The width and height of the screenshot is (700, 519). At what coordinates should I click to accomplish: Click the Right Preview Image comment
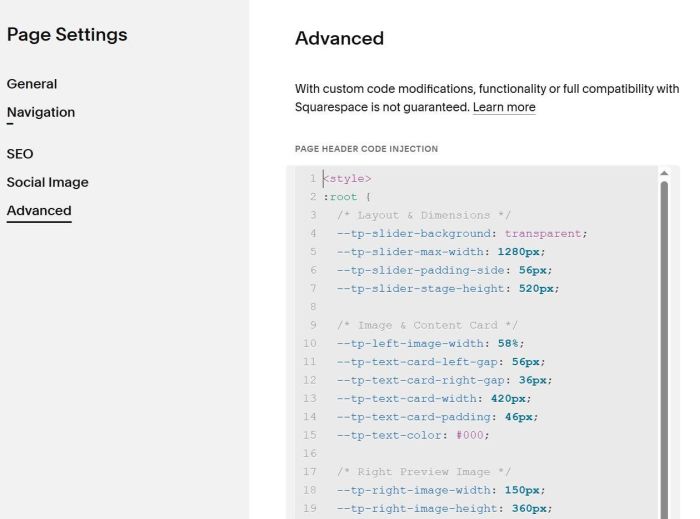424,472
